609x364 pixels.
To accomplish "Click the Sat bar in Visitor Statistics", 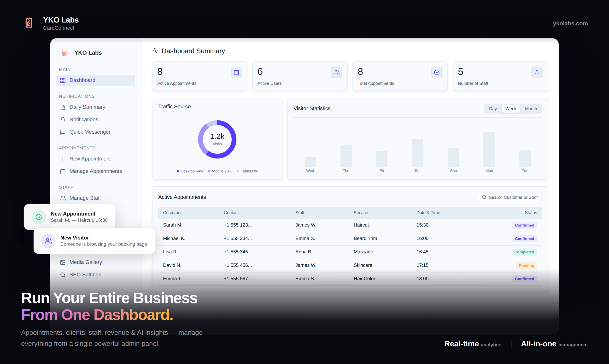I will coord(417,153).
